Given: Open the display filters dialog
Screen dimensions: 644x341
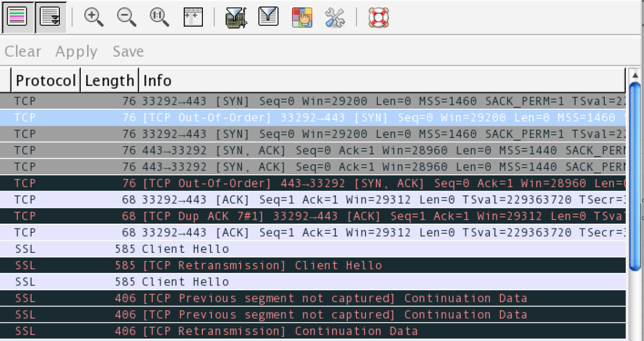Looking at the screenshot, I should tap(268, 17).
